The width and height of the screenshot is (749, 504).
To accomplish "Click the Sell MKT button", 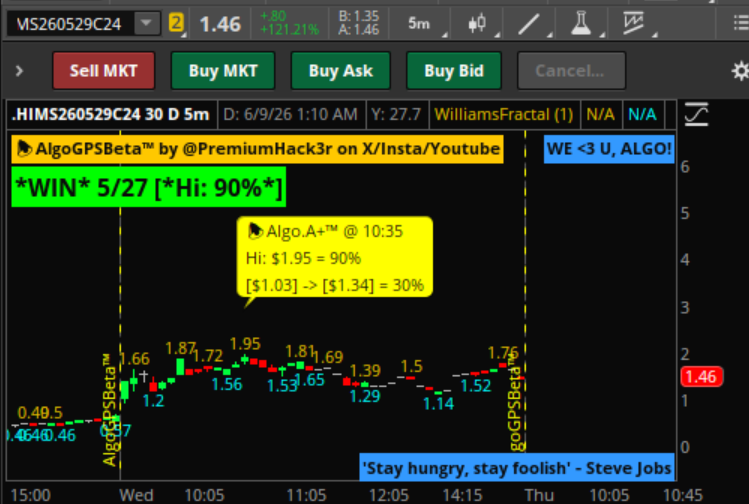I will [104, 71].
